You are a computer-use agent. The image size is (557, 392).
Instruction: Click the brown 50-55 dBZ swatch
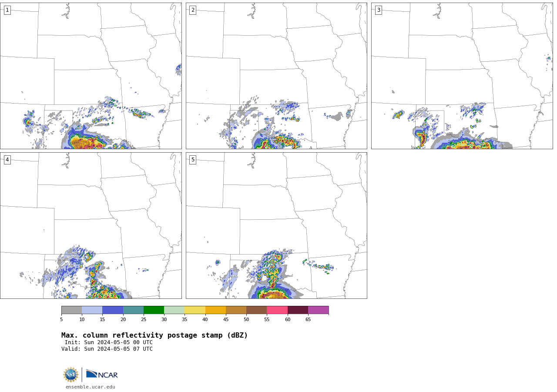pos(257,310)
